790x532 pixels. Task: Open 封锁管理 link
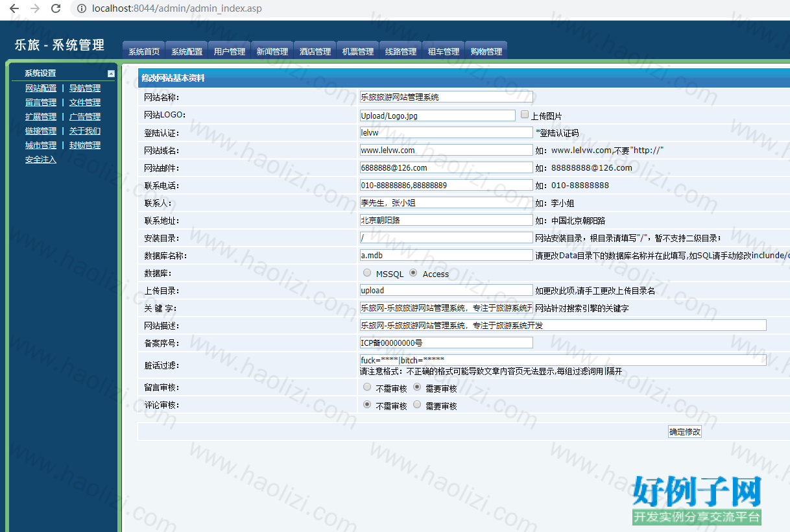pos(85,145)
